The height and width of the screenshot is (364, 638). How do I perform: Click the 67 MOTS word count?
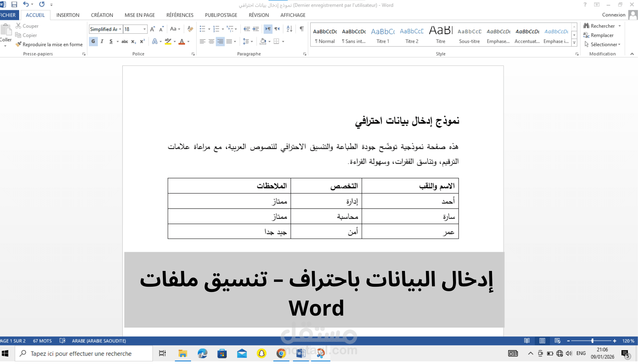pyautogui.click(x=42, y=341)
